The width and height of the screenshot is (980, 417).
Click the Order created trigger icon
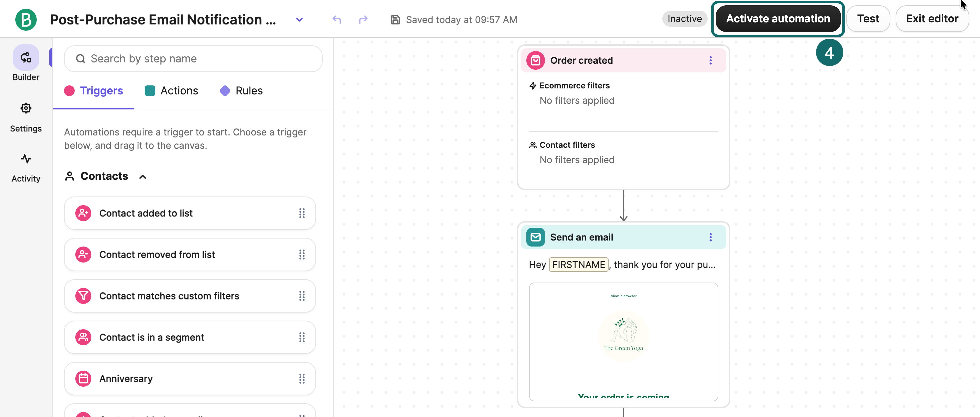(x=536, y=60)
